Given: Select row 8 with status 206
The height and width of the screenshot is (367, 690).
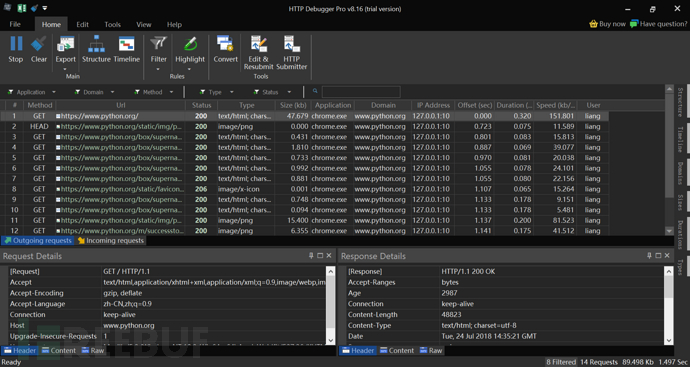Looking at the screenshot, I should [305, 189].
